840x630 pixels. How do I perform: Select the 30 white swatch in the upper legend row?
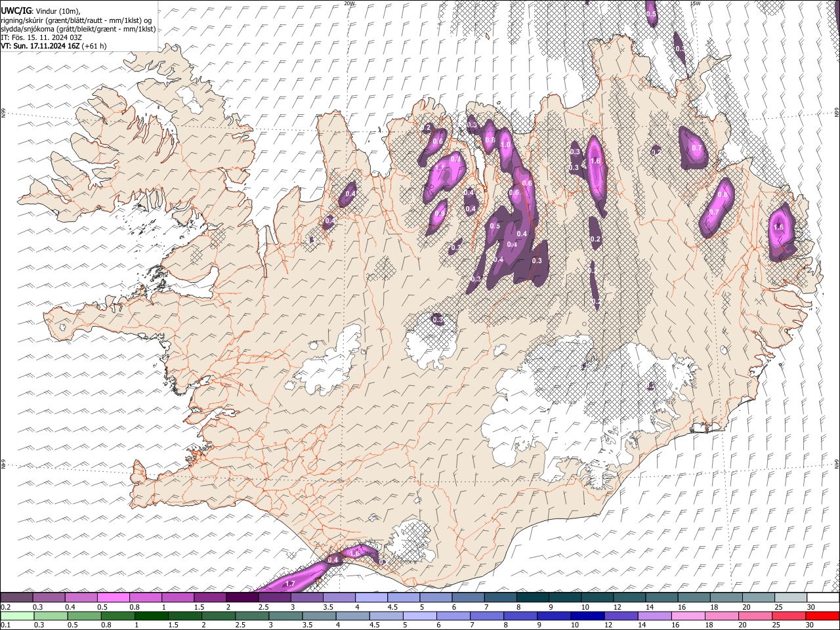point(823,598)
